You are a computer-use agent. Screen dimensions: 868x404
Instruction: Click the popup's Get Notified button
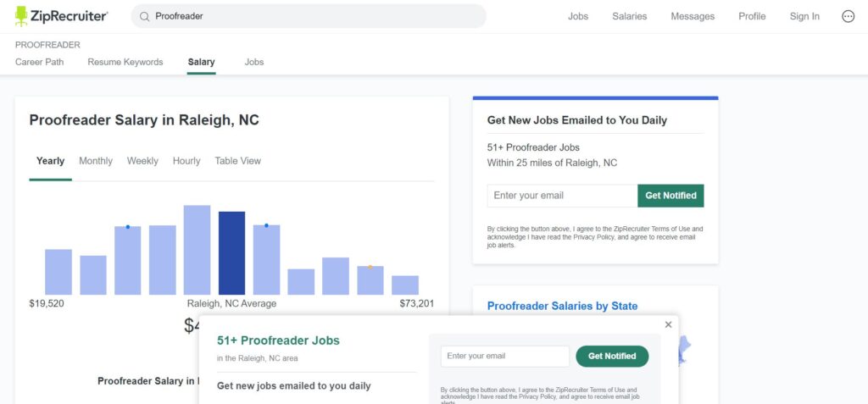click(612, 357)
